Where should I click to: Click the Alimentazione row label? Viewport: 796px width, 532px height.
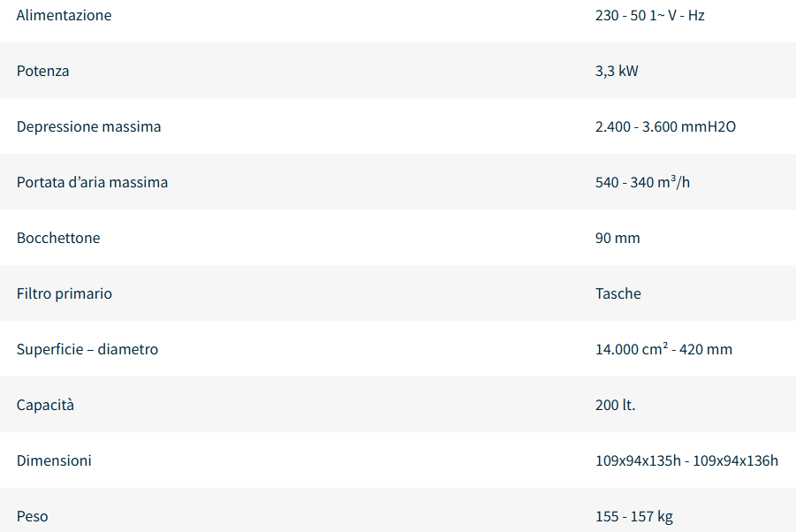[64, 16]
